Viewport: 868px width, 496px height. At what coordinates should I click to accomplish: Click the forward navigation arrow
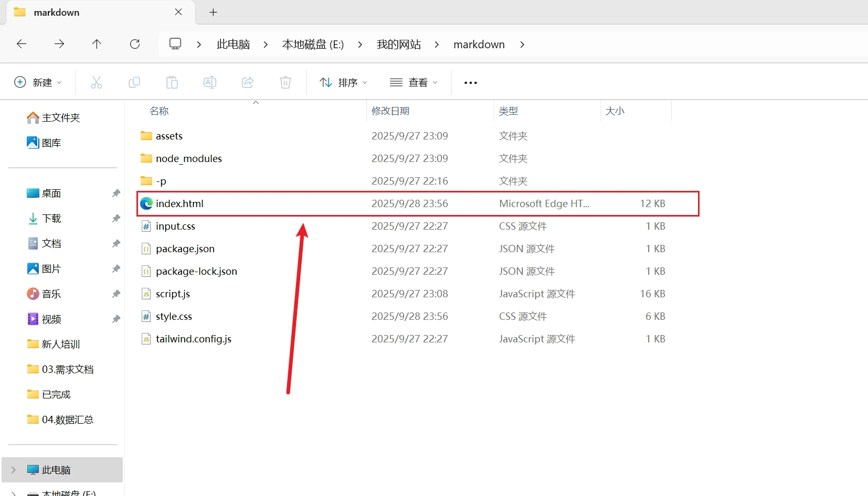pos(59,44)
